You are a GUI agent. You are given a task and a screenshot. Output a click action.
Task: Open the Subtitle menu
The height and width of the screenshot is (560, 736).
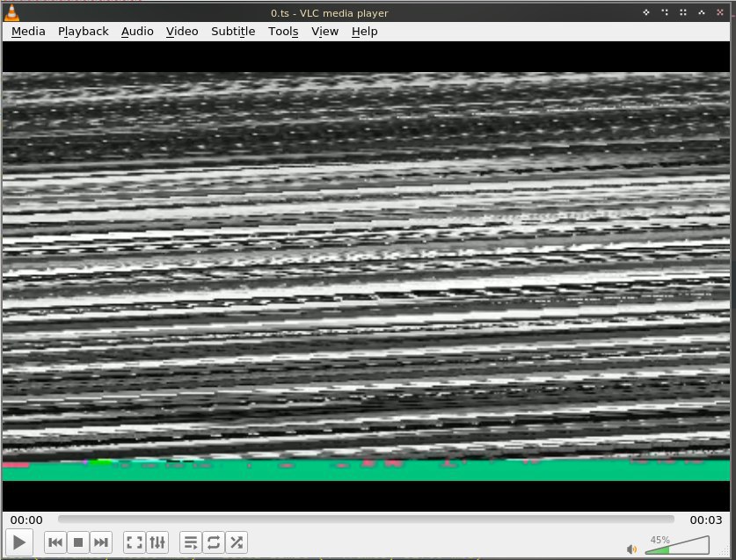coord(233,32)
